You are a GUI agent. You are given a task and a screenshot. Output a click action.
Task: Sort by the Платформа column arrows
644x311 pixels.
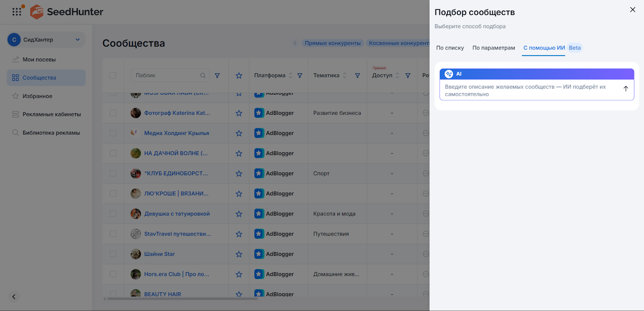(291, 76)
